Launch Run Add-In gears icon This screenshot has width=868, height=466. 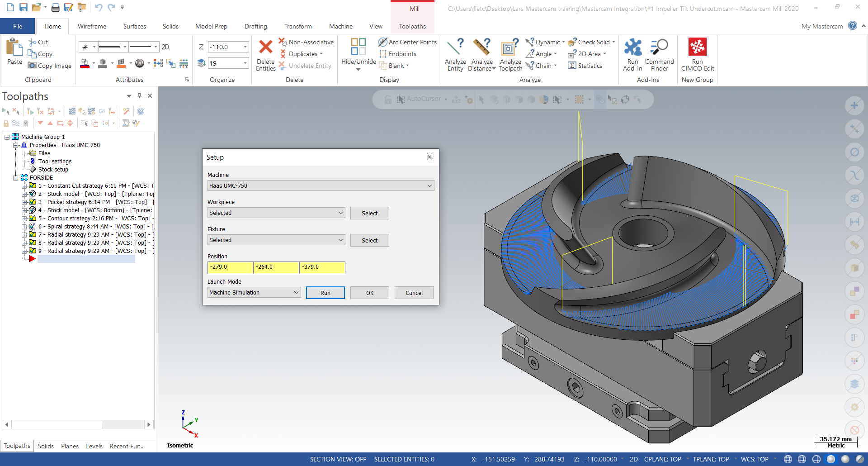[x=632, y=47]
